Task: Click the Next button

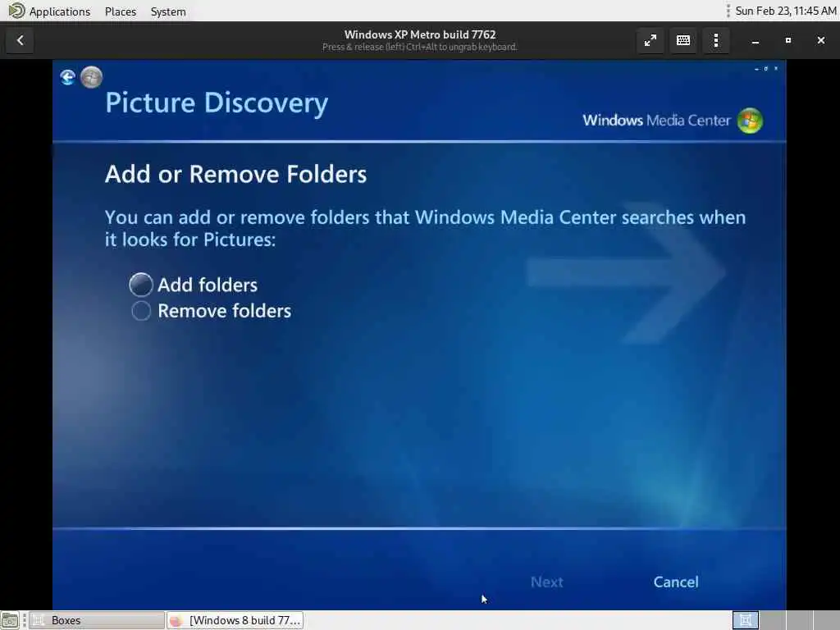Action: tap(546, 582)
